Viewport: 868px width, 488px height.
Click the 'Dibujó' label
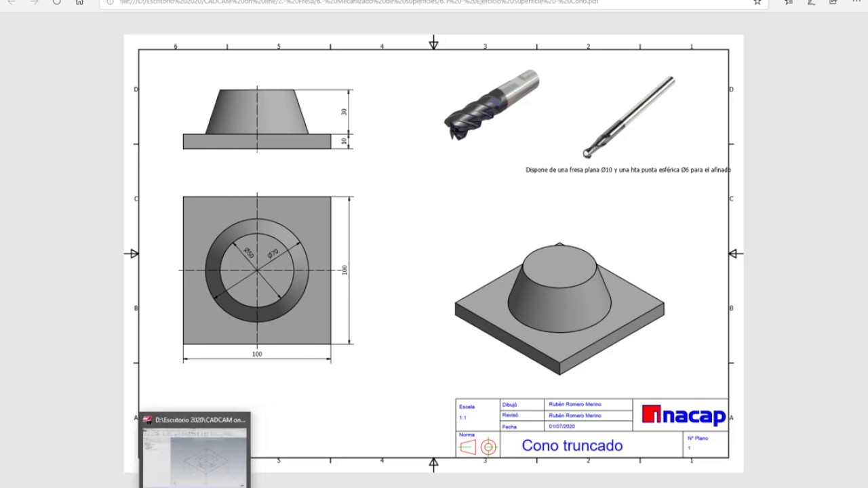(509, 405)
